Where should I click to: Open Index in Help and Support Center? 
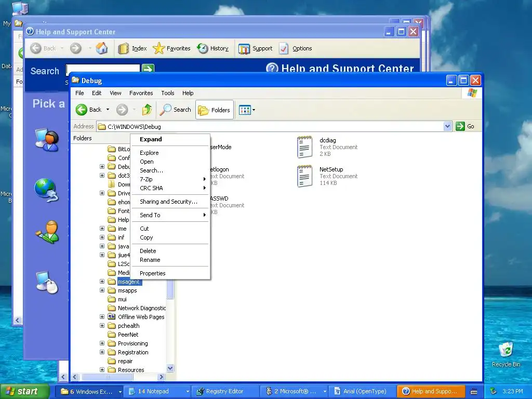[x=132, y=48]
